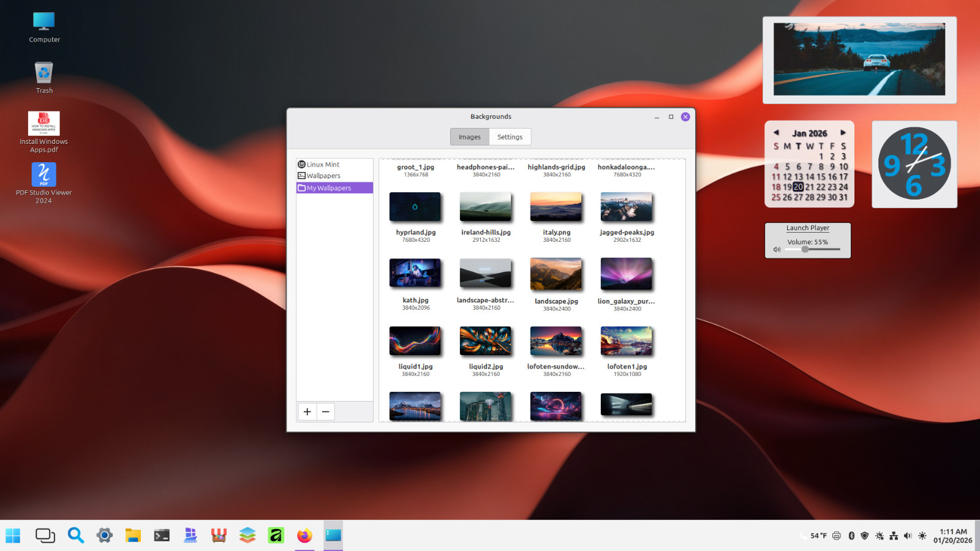
Task: Select Wallpapers in folder list
Action: 334,176
